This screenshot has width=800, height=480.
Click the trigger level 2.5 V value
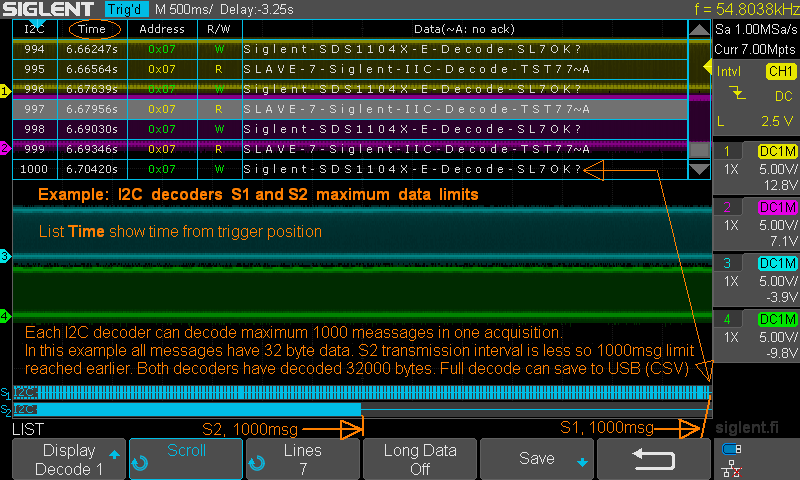click(x=777, y=121)
